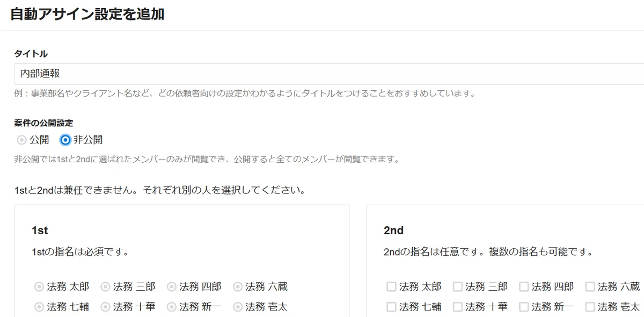Choose 法務 新一 as 1st assignee
Viewport: 644px width, 317px height.
coord(172,307)
